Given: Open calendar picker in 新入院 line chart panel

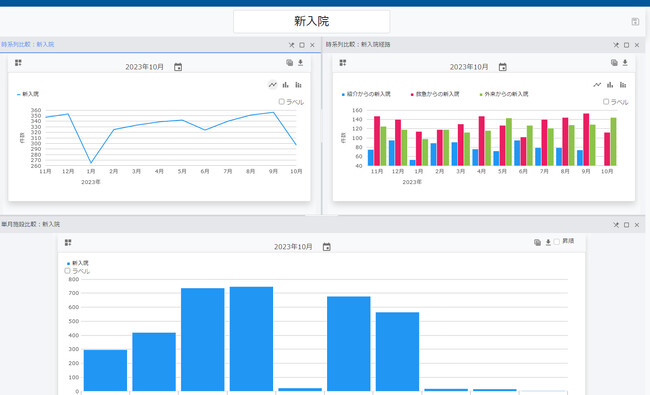Looking at the screenshot, I should pyautogui.click(x=178, y=67).
